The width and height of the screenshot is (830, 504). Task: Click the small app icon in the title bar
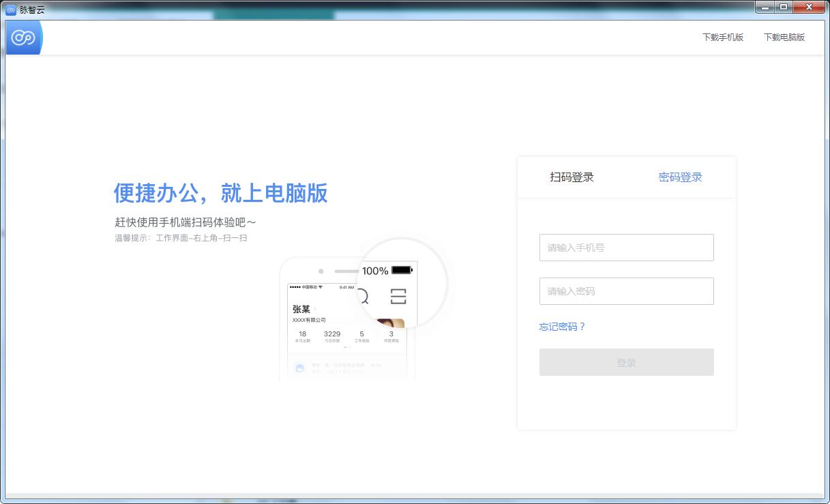[x=11, y=10]
